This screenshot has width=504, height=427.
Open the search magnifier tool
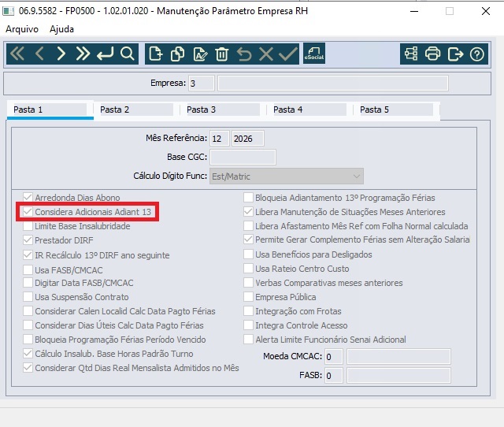[x=128, y=54]
